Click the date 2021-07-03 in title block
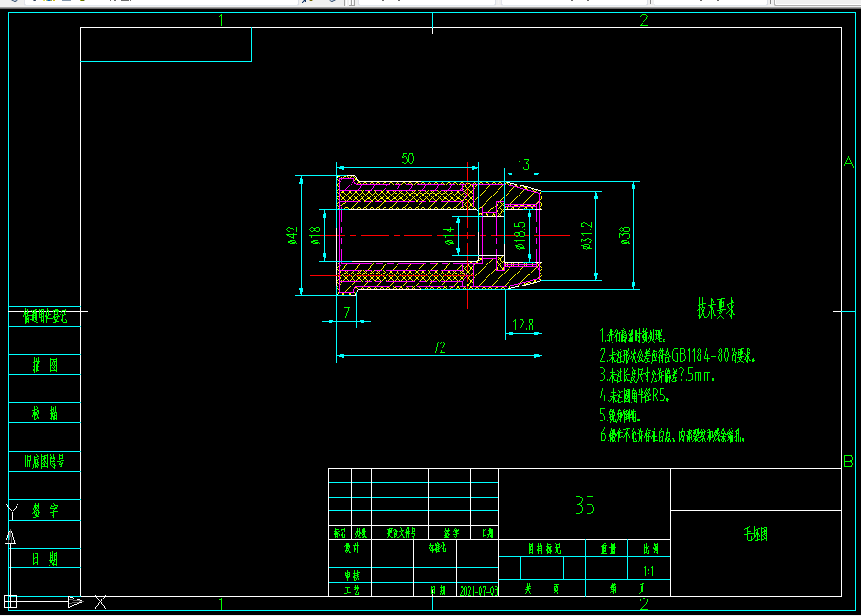 coord(478,590)
